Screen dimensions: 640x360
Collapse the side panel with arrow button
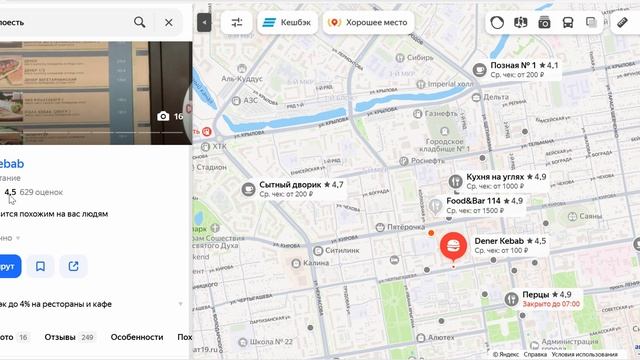(204, 22)
